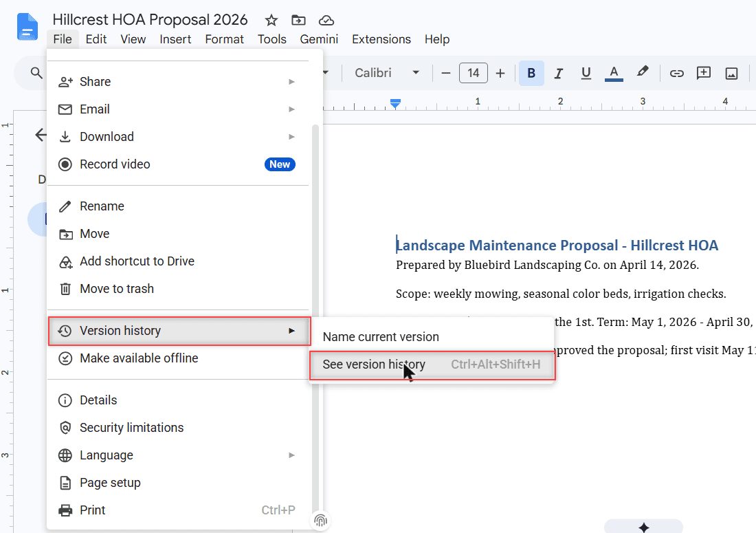
Task: Toggle underline formatting
Action: pos(586,73)
